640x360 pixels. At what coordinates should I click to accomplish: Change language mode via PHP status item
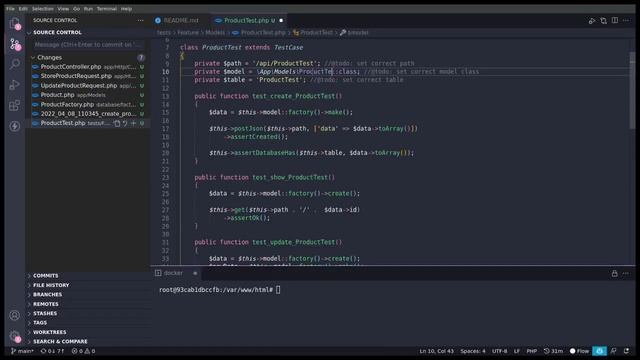[x=531, y=351]
